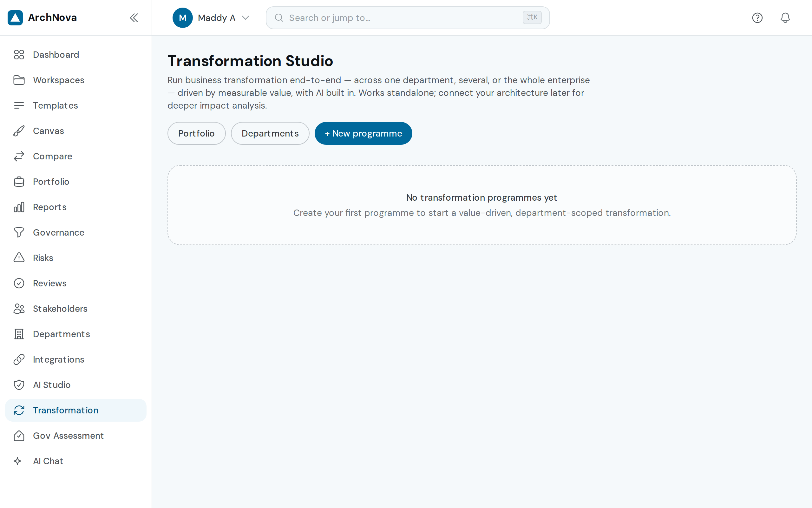Image resolution: width=812 pixels, height=508 pixels.
Task: Click the Workspaces folder icon
Action: tap(19, 80)
